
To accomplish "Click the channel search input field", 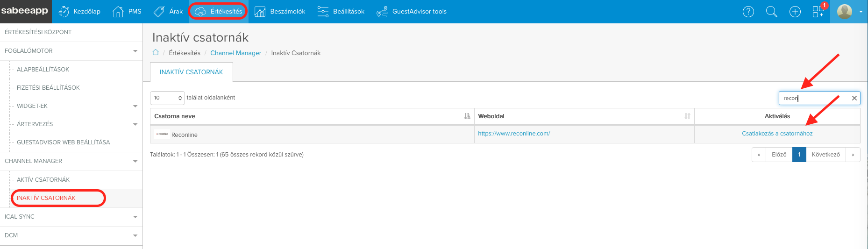I will coord(813,98).
